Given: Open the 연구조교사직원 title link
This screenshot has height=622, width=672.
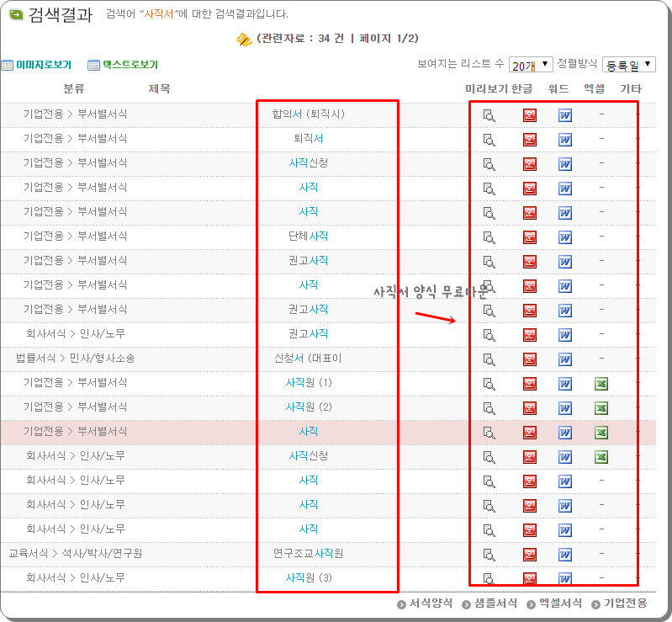Looking at the screenshot, I should (x=309, y=553).
